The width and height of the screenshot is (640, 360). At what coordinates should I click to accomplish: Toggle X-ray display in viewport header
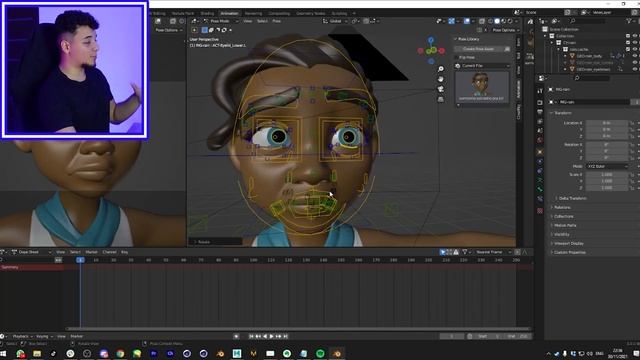point(482,21)
